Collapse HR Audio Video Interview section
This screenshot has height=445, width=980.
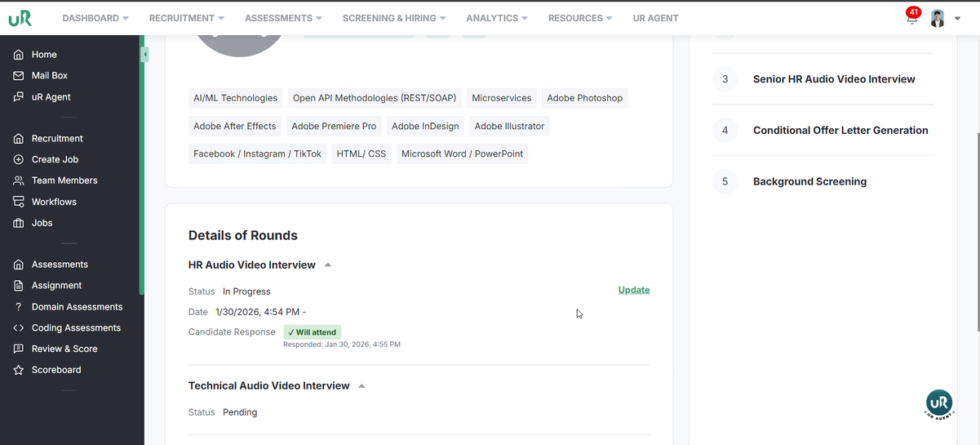pos(328,265)
